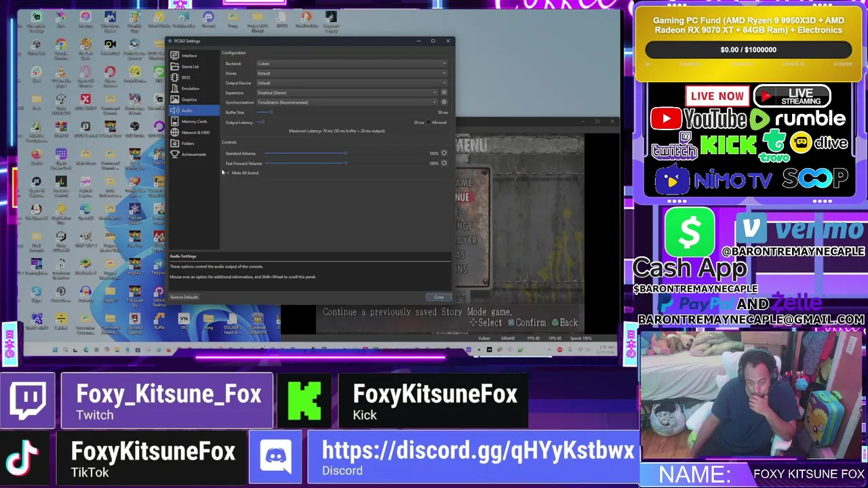This screenshot has height=488, width=868.
Task: Click the Buffer Size slider
Action: pyautogui.click(x=344, y=113)
